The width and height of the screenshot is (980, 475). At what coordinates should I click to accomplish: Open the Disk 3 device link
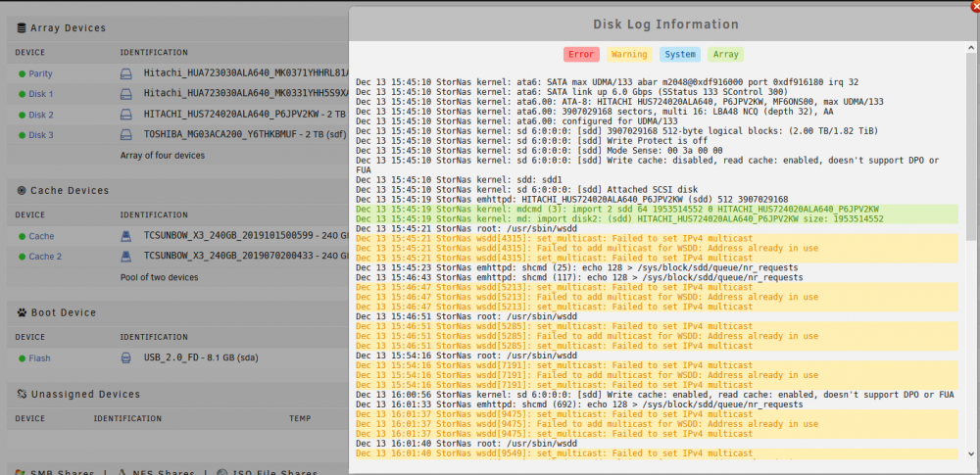(x=41, y=135)
